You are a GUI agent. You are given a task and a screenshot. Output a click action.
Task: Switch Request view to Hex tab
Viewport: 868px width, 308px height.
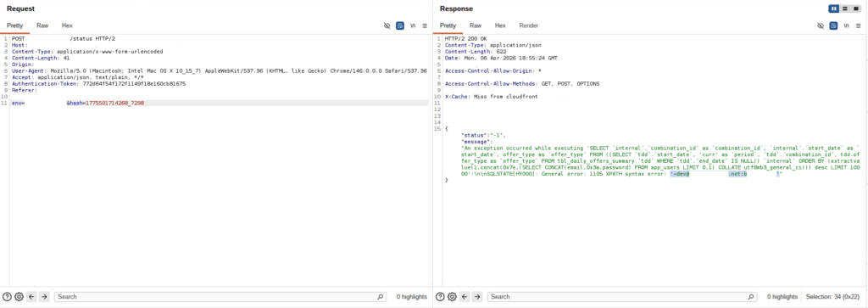point(67,25)
